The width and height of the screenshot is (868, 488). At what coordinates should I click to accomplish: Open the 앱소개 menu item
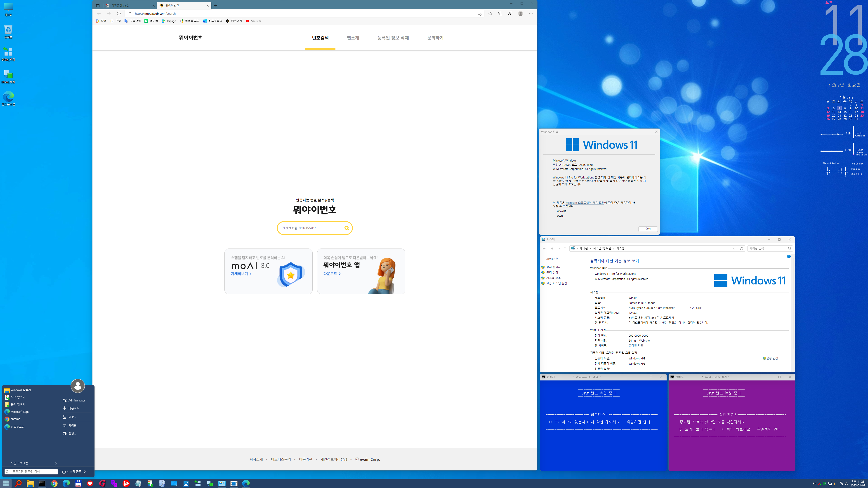(353, 38)
